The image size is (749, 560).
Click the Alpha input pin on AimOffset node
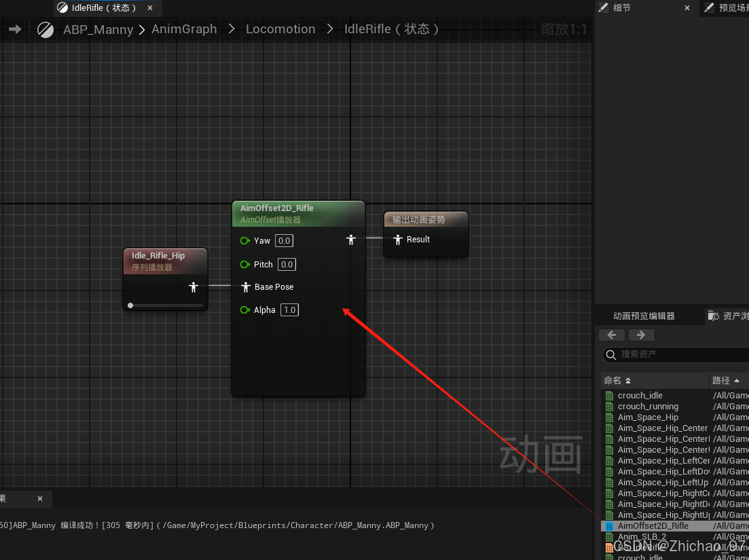245,310
